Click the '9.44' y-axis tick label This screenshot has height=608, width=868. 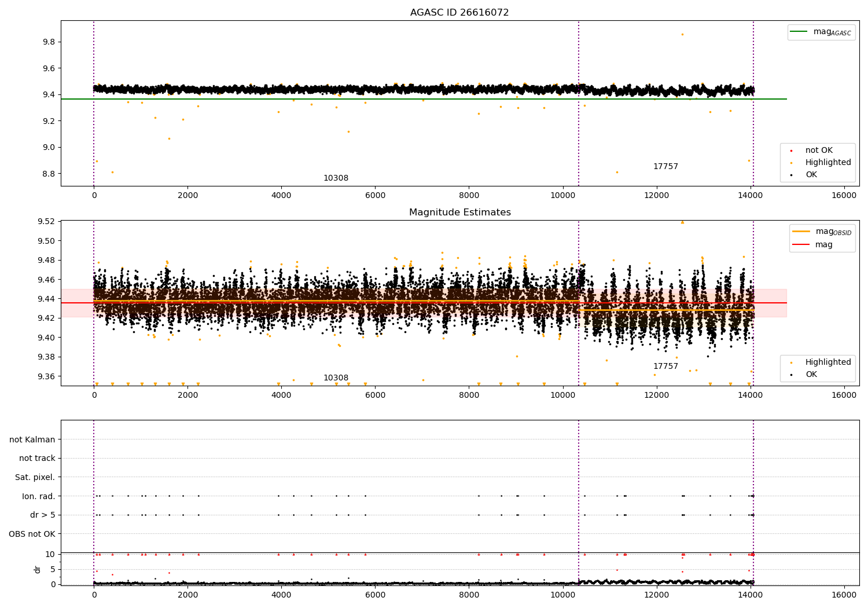46,299
